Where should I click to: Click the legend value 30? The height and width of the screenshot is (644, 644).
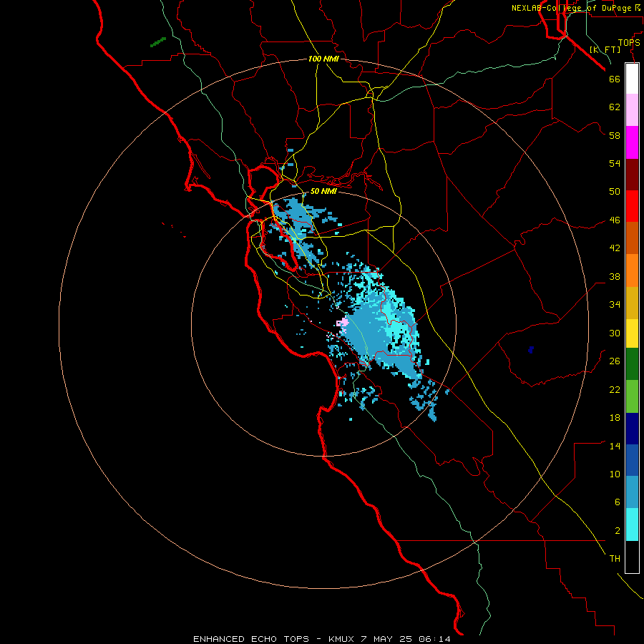pyautogui.click(x=615, y=333)
